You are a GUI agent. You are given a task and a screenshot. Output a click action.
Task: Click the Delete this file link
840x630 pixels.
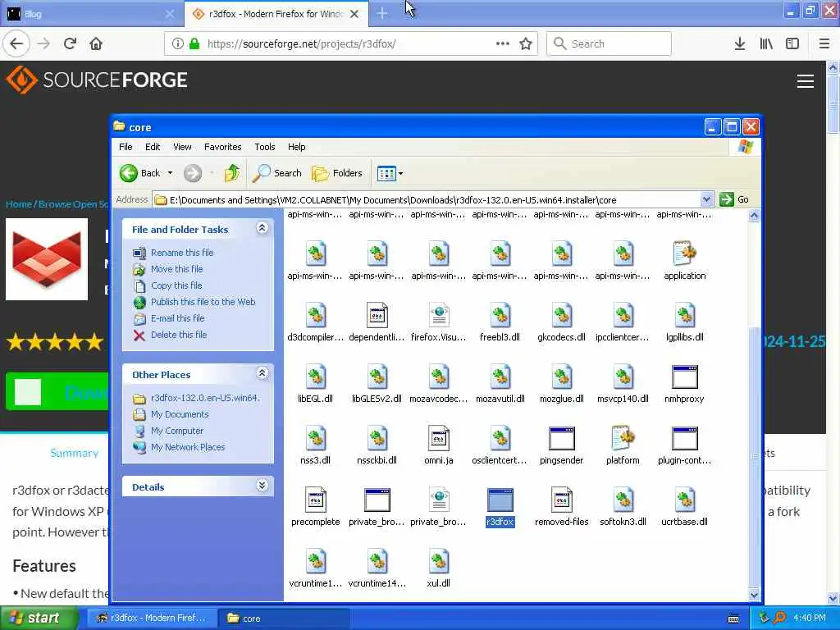[178, 335]
